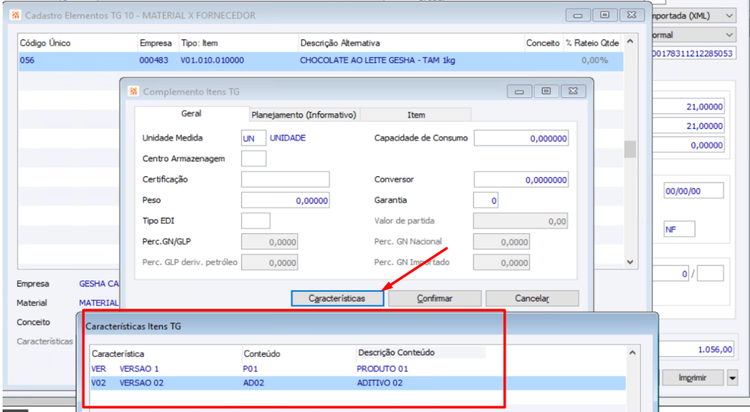
Task: Click the Imprimir button
Action: click(692, 378)
